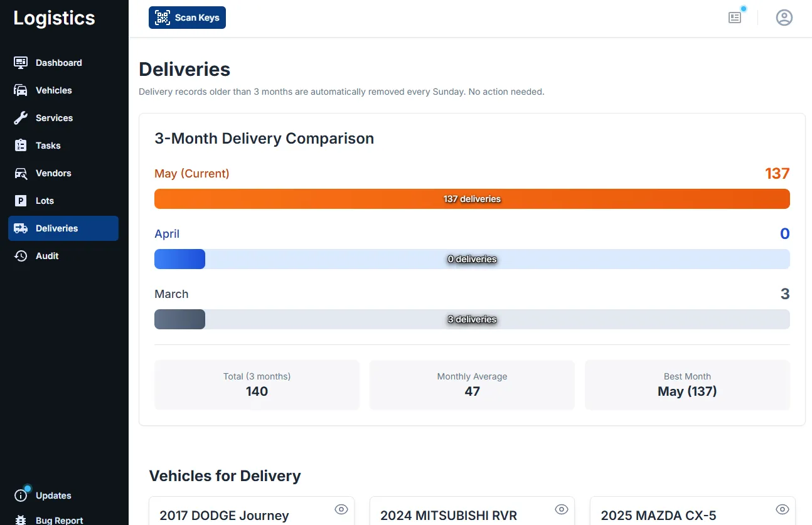Toggle eye icon on 2025 MAZDA CX-5 card
This screenshot has height=525, width=812.
coord(782,509)
